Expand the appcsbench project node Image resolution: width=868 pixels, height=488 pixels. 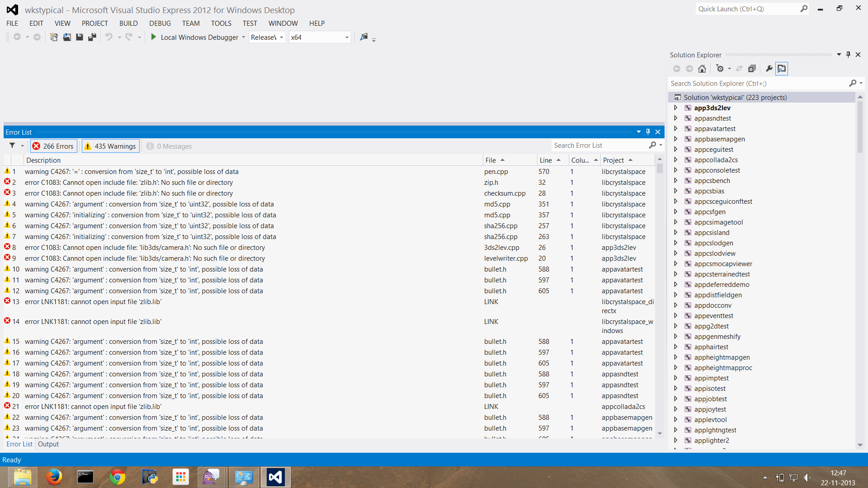pos(676,180)
